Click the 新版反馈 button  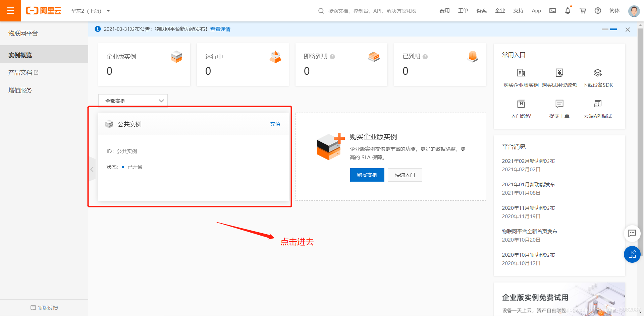click(44, 308)
